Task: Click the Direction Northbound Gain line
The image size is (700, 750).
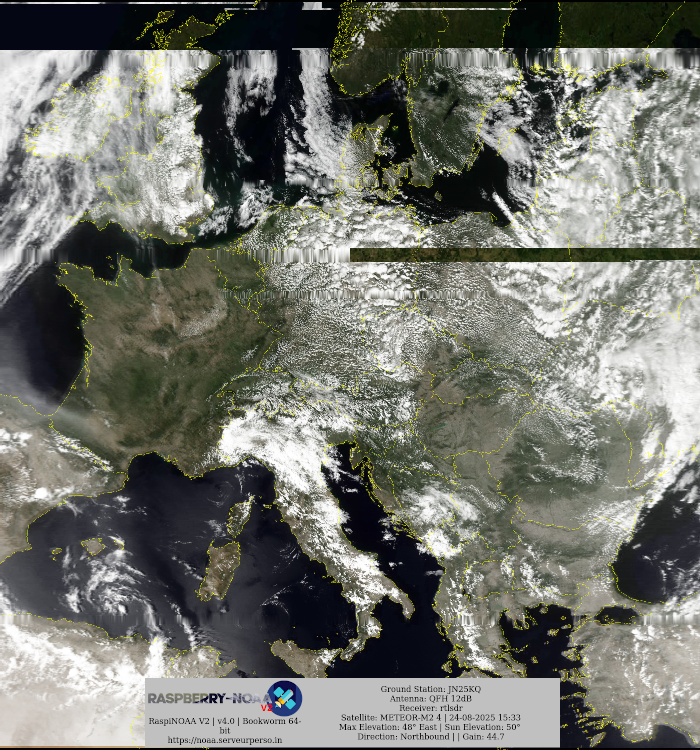Action: (x=430, y=736)
